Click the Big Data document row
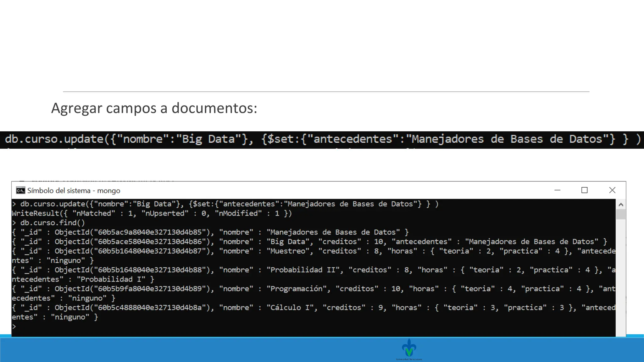The height and width of the screenshot is (362, 644). point(309,242)
